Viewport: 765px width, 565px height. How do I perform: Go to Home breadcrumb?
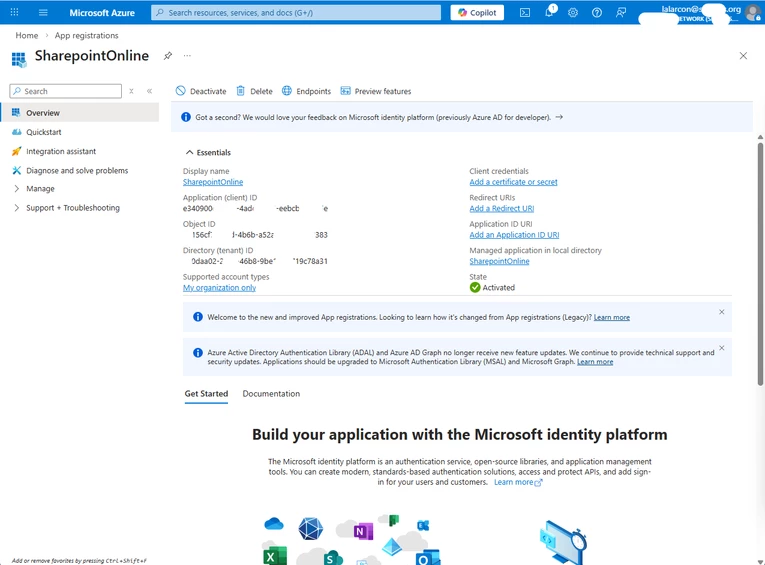coord(27,36)
